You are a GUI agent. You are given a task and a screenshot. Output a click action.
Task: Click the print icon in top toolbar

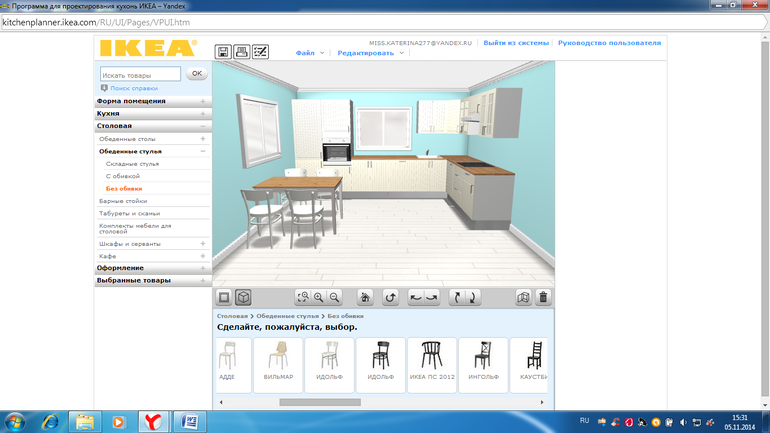pos(241,51)
